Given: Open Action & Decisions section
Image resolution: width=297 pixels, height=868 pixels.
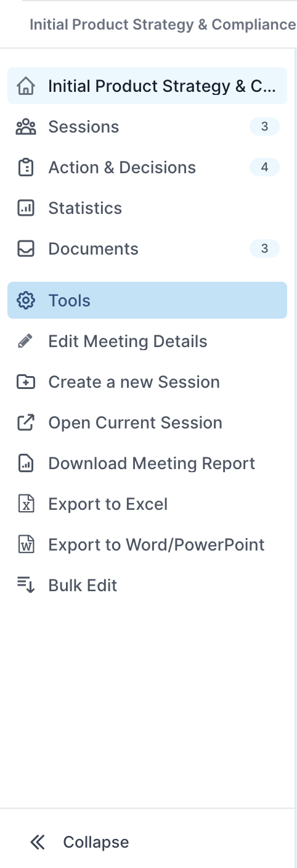Looking at the screenshot, I should 147,168.
